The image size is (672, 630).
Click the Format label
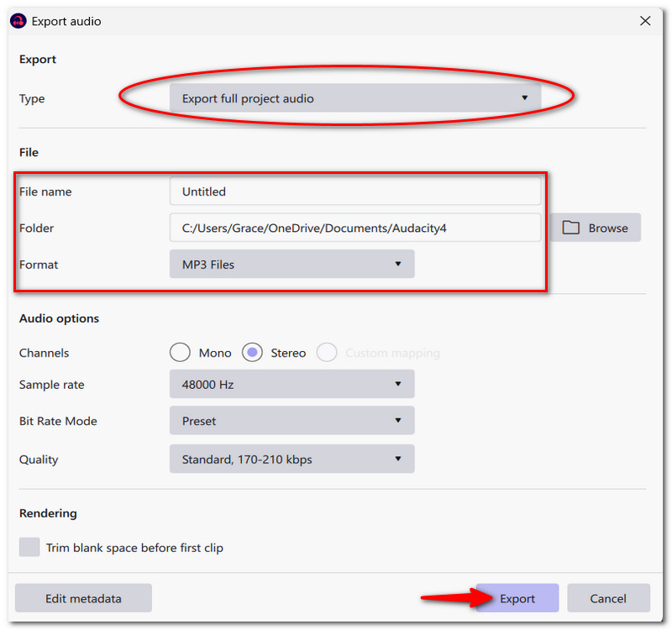pyautogui.click(x=39, y=265)
